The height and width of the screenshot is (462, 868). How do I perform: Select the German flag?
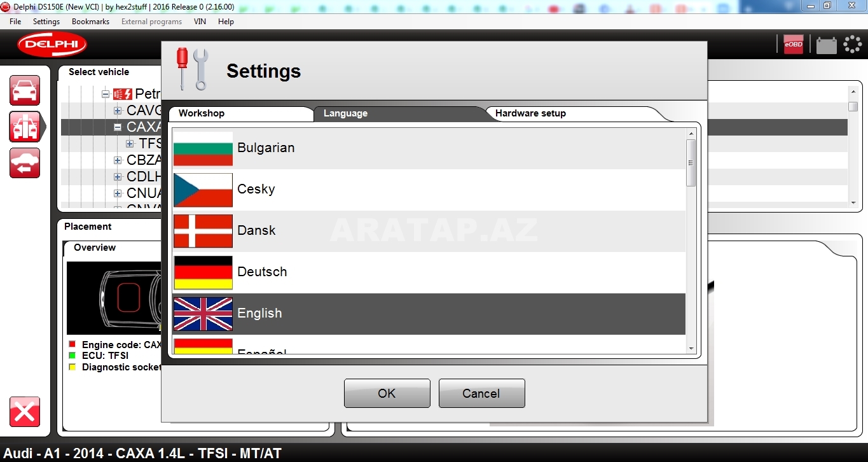[x=203, y=272]
